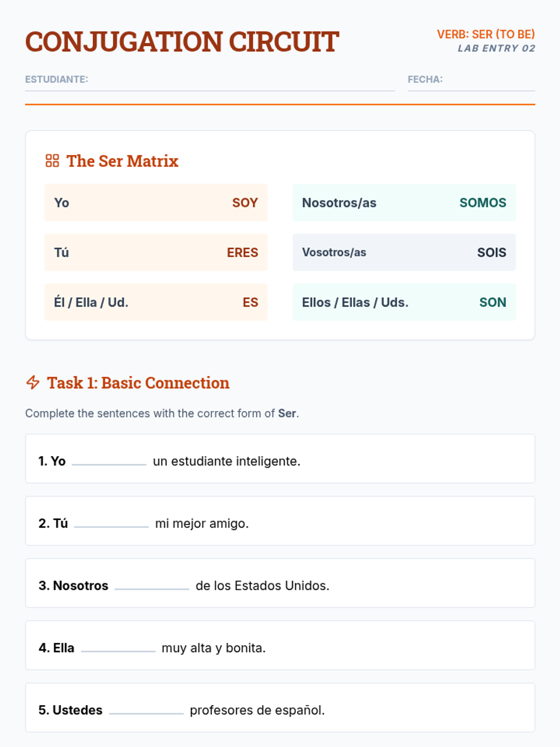Click the blank after "2. Tú"
The height and width of the screenshot is (747, 560).
pos(111,522)
